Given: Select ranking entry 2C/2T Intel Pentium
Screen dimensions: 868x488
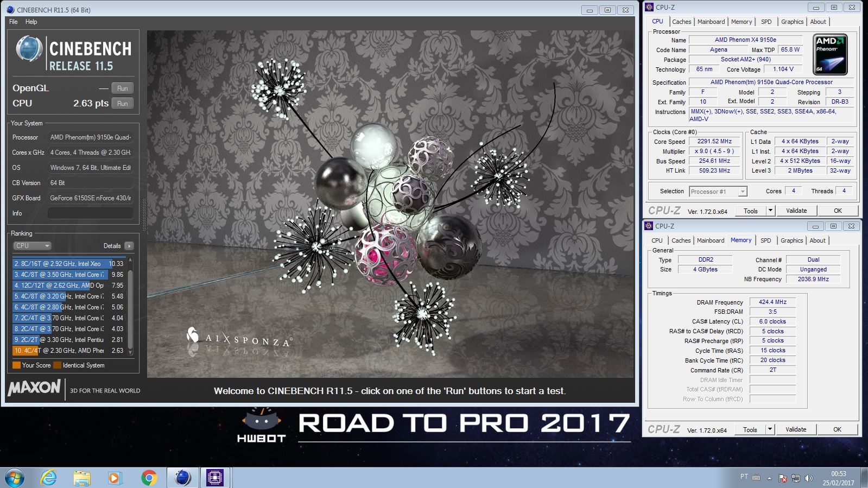Looking at the screenshot, I should [69, 340].
